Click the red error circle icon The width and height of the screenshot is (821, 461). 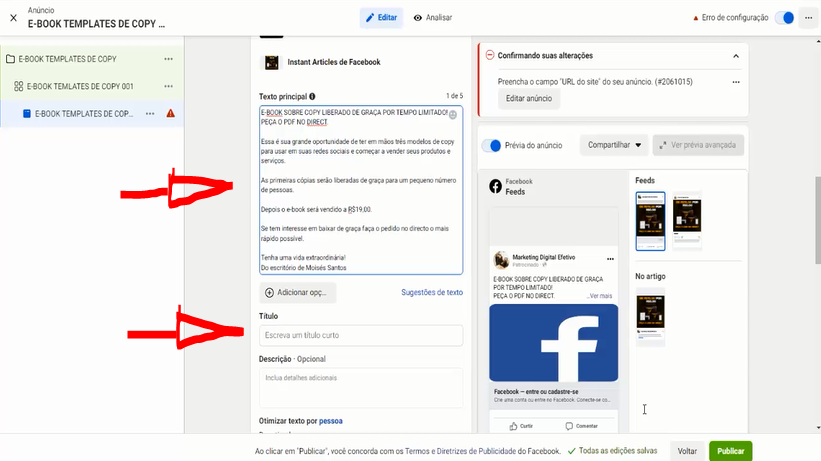coord(490,55)
